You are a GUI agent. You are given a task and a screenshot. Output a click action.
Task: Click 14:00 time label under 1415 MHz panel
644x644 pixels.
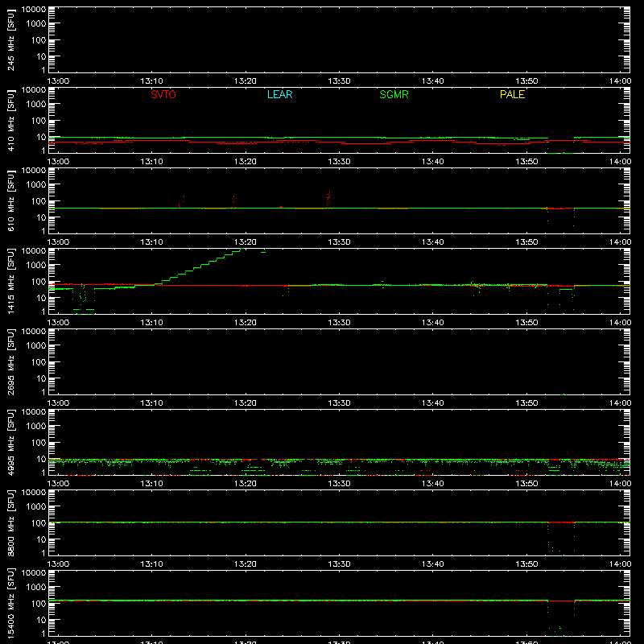coord(620,323)
